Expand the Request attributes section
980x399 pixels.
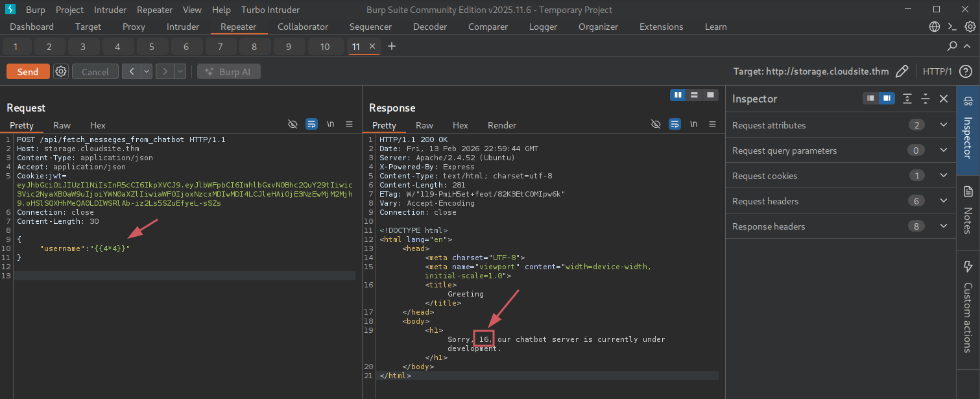pos(944,125)
